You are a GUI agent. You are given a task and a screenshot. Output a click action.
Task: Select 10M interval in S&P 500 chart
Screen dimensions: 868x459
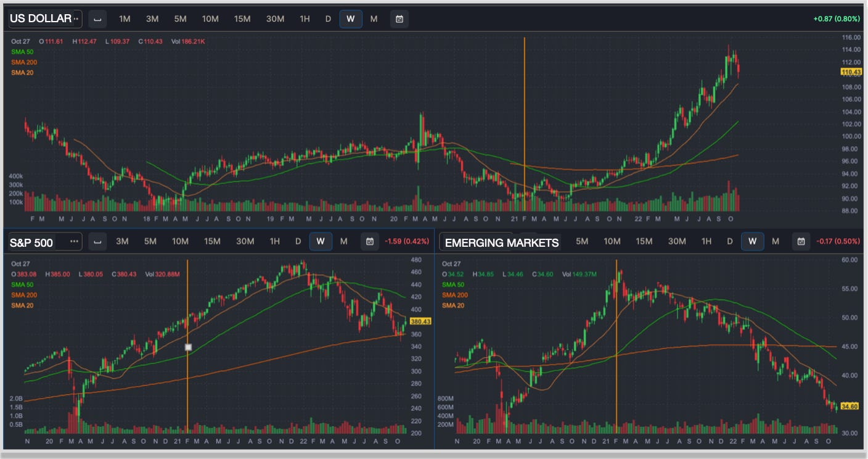point(181,241)
